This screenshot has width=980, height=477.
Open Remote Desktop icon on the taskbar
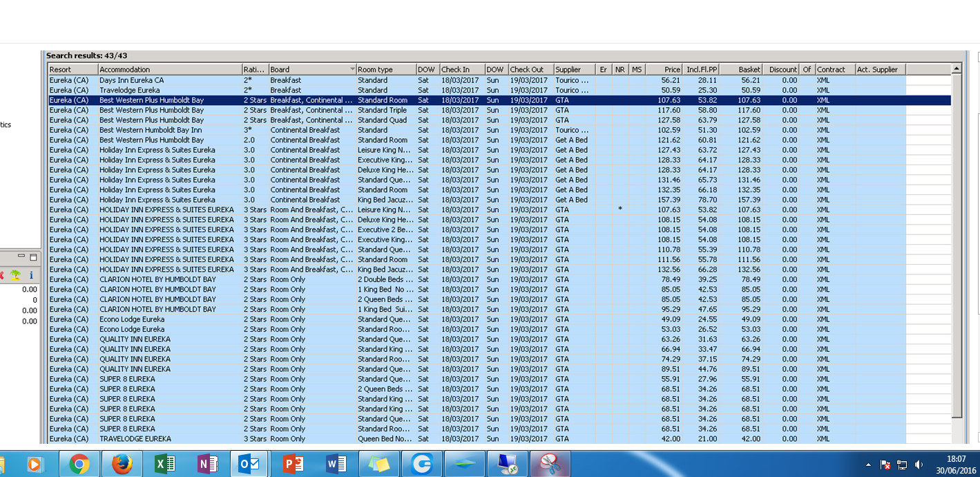pyautogui.click(x=507, y=464)
